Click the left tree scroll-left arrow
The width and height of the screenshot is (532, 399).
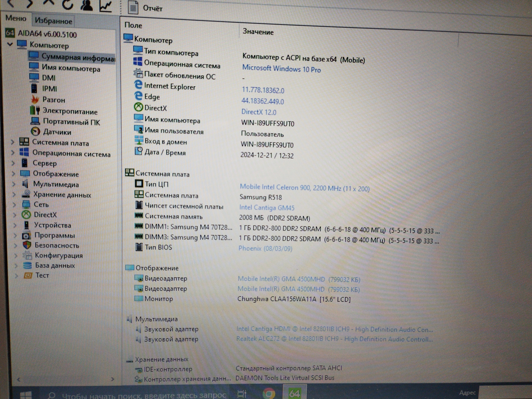(x=19, y=380)
